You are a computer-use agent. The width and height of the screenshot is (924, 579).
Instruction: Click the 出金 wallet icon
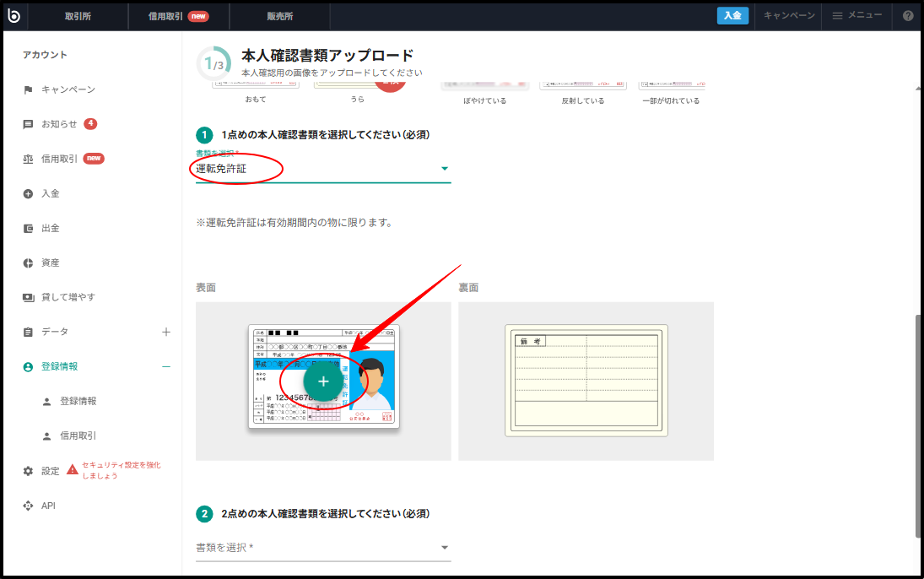[x=28, y=229]
